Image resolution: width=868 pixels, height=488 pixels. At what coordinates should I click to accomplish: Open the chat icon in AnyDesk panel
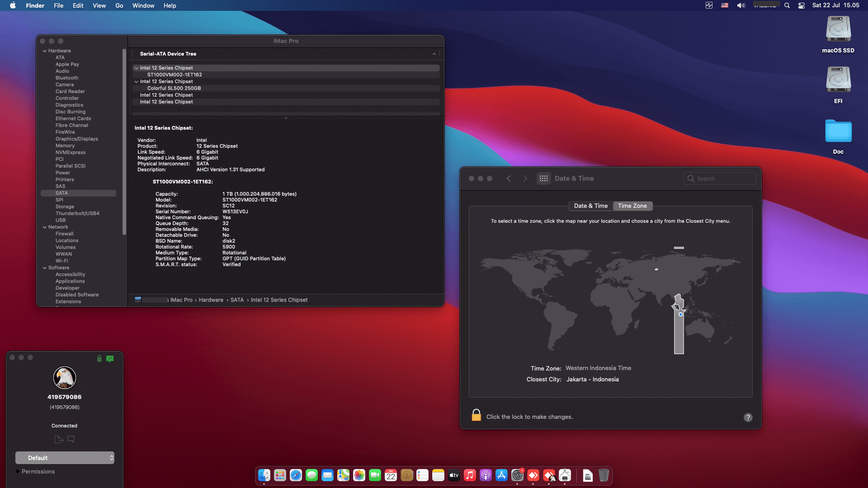point(71,439)
